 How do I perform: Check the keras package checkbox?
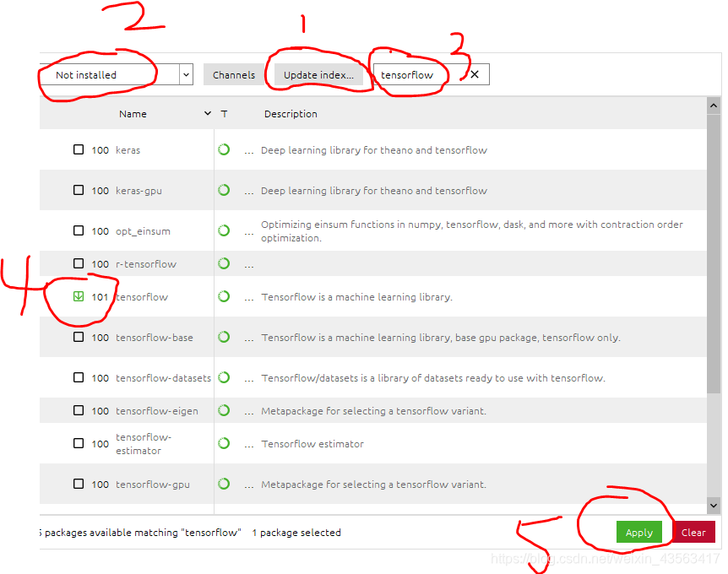pos(79,149)
